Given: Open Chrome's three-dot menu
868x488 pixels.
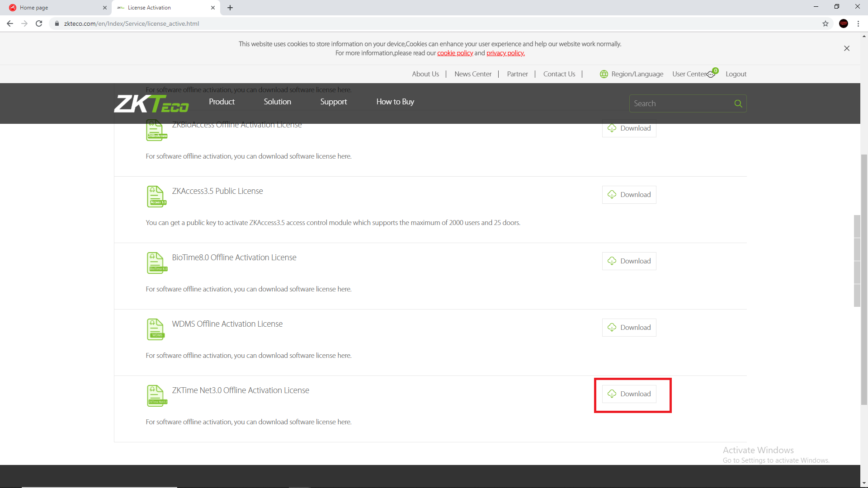Looking at the screenshot, I should pos(858,23).
